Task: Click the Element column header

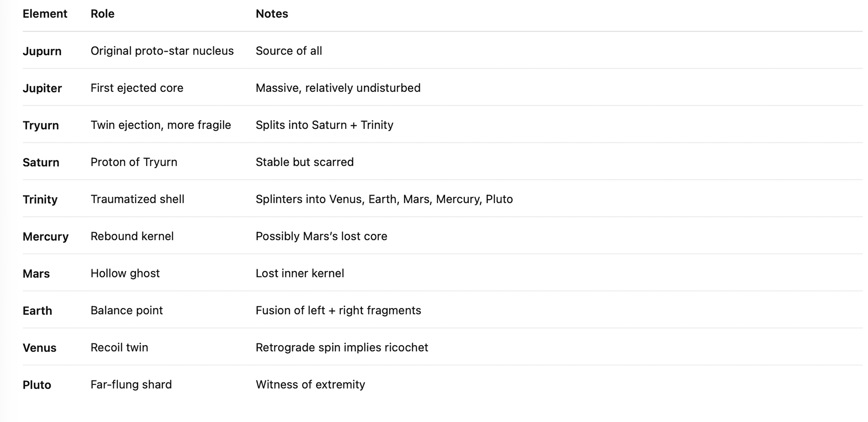Action: 45,14
